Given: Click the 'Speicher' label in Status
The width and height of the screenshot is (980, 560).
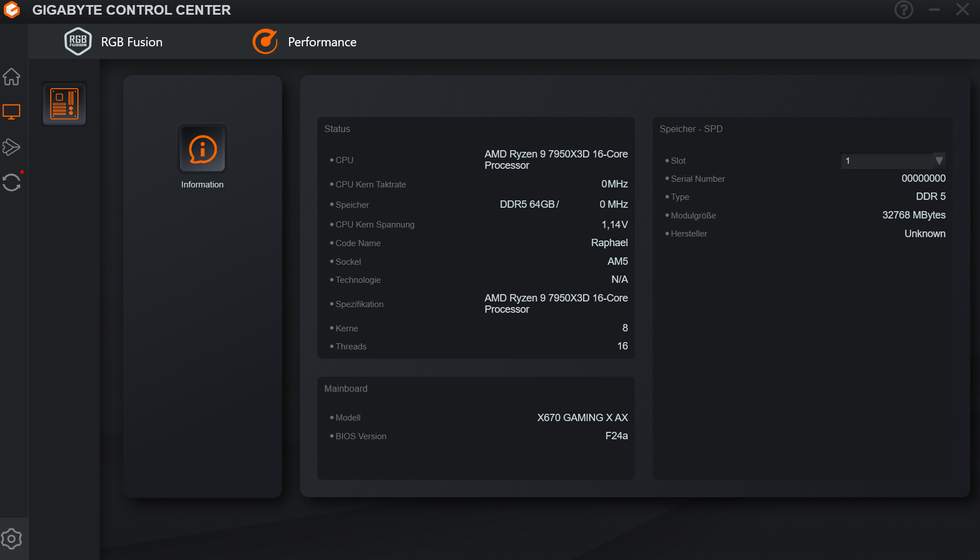Looking at the screenshot, I should pos(352,205).
